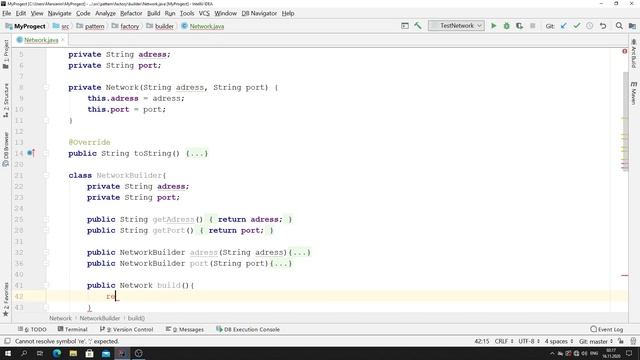Click NetworkBuilder in the editor breadcrumbs
This screenshot has height=360, width=640.
(x=100, y=318)
